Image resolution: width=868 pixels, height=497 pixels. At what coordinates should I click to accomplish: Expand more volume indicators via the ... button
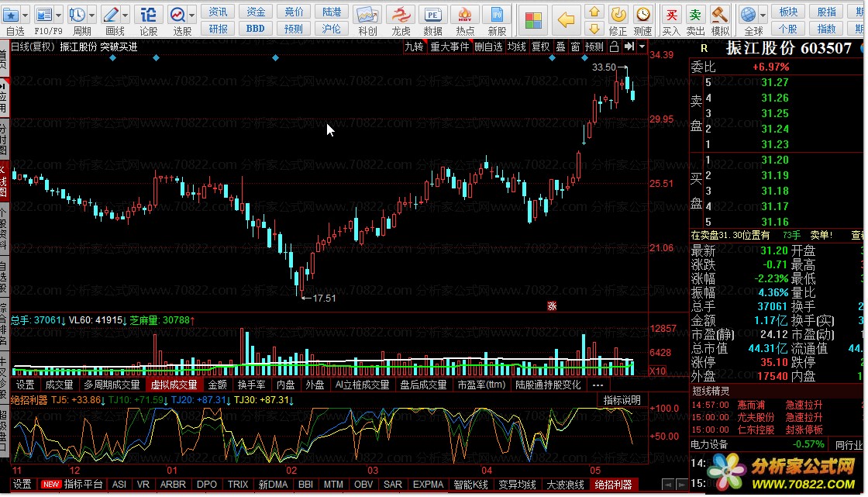point(598,385)
